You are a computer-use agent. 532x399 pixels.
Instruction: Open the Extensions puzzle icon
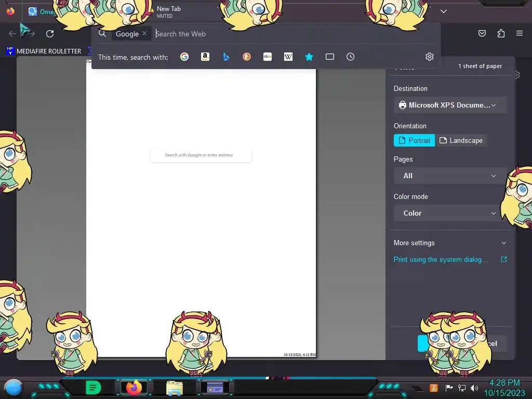coord(501,33)
